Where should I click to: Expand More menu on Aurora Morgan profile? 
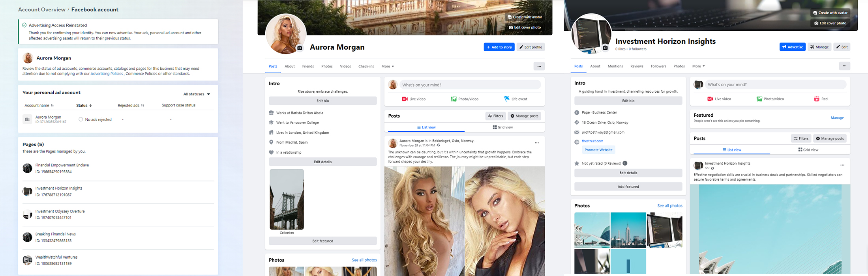(x=388, y=66)
